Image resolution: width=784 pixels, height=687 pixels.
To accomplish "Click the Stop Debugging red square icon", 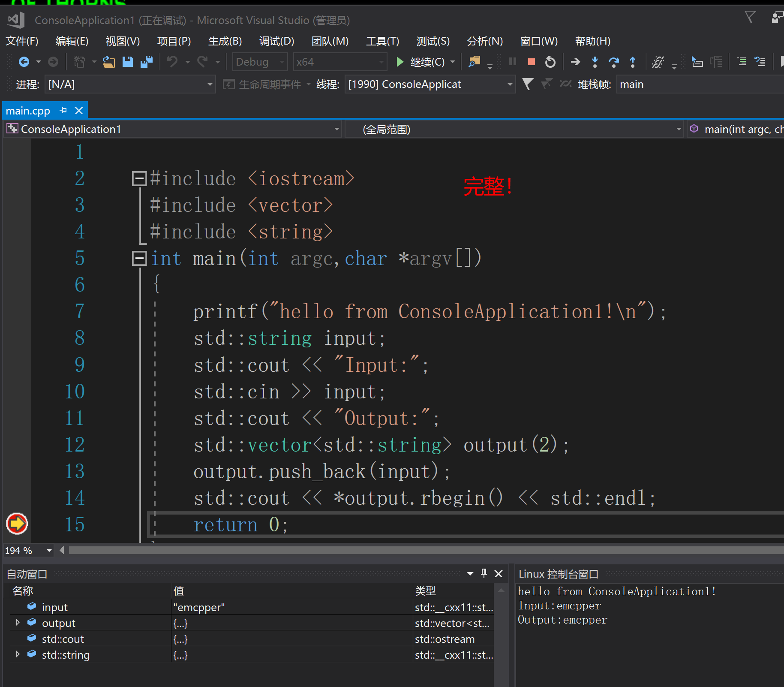I will point(531,62).
